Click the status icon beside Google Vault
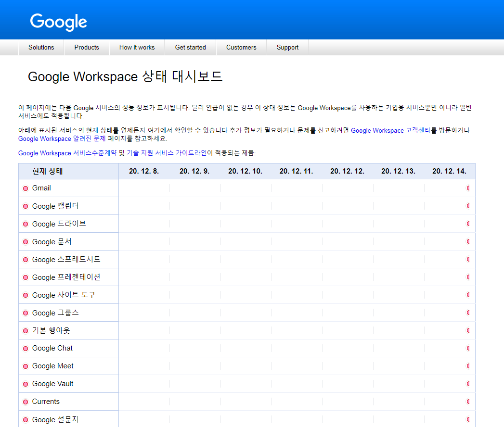Viewport: 504px width, 427px height. pos(26,384)
